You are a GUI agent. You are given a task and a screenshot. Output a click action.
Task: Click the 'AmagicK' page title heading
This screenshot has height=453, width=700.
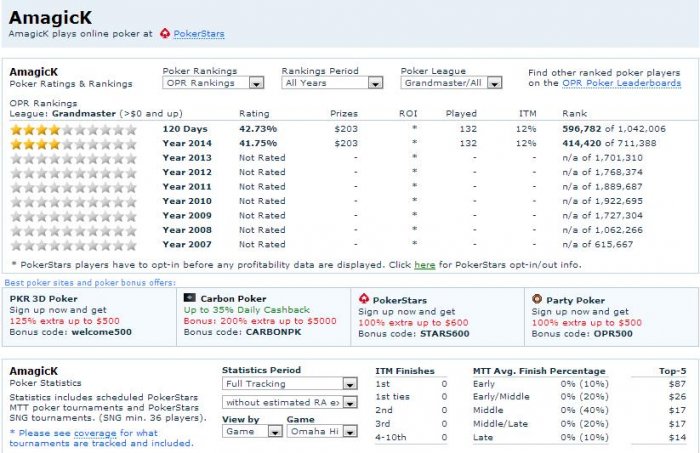click(50, 18)
